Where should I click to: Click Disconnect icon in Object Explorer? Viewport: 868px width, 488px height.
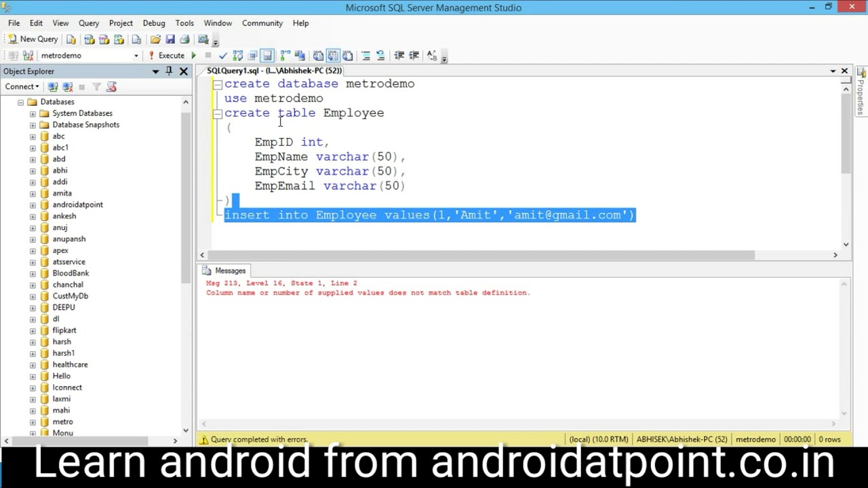[67, 87]
